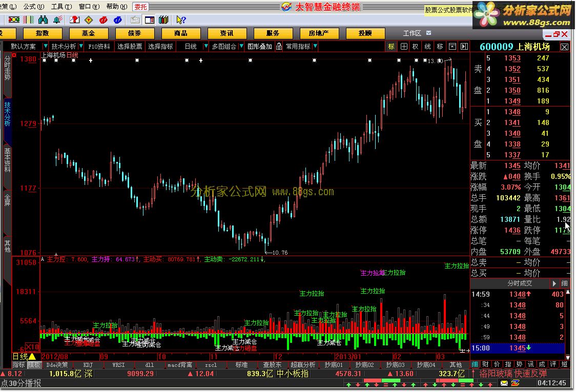Image resolution: width=576 pixels, height=392 pixels.
Task: Click the padlock icon next to 图形叠加
Action: click(279, 46)
